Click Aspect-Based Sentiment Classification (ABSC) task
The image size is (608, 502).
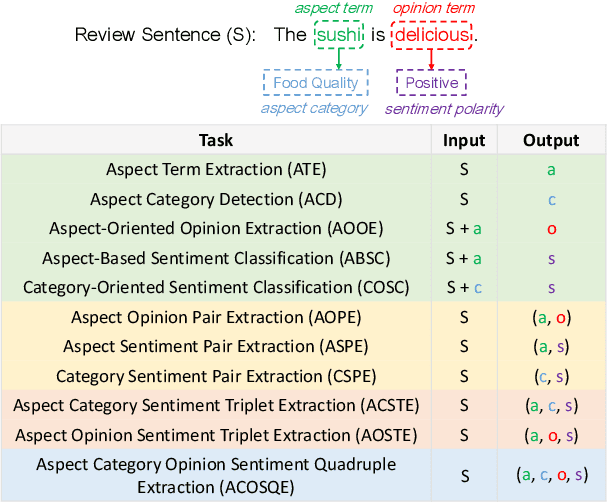[x=215, y=258]
